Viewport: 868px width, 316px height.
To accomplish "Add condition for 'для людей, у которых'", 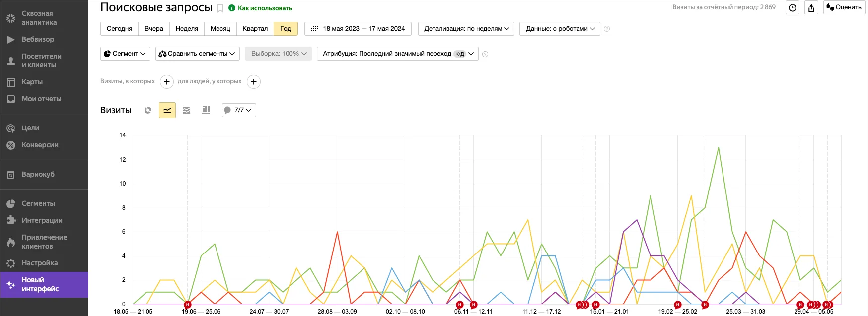I will [254, 82].
